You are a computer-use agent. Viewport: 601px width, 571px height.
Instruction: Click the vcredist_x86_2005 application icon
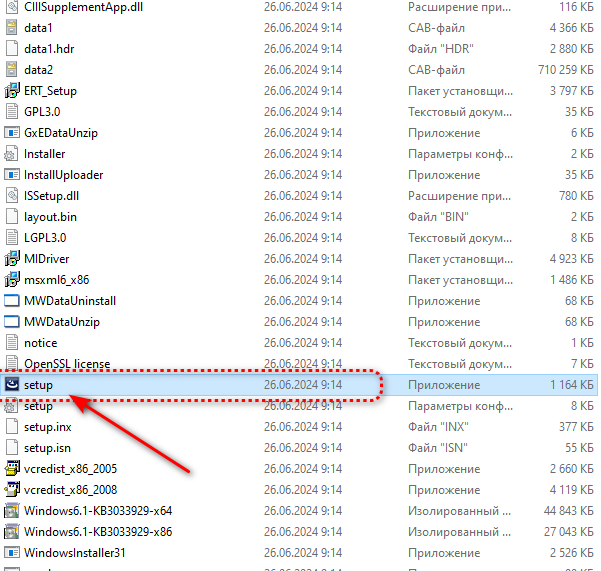[12, 468]
